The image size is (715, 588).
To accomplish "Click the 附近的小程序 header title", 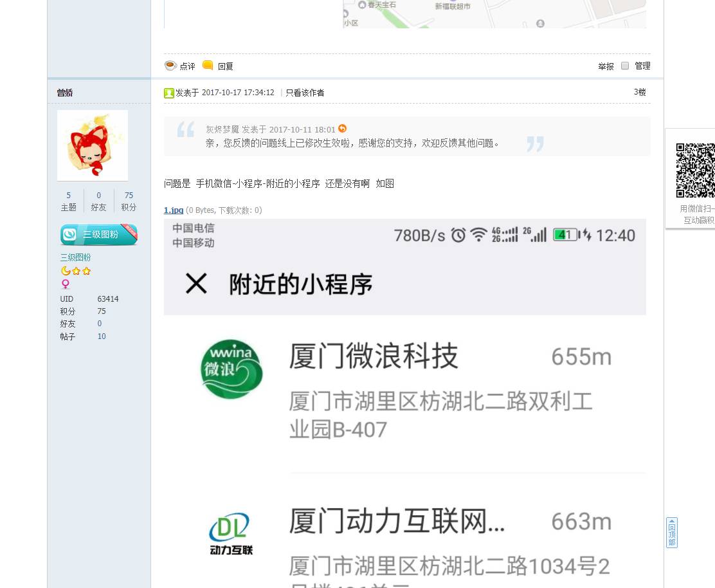I will click(x=300, y=284).
